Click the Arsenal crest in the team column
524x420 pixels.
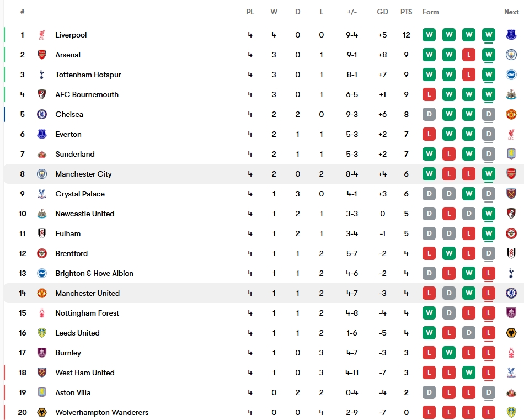tap(42, 55)
